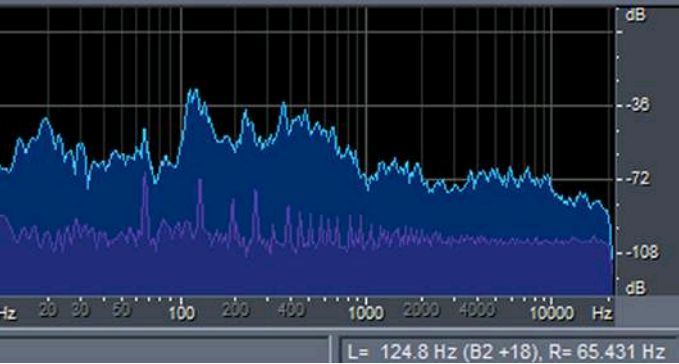The width and height of the screenshot is (679, 364).
Task: Click the bottom dB label on amplitude scale
Action: (x=635, y=288)
